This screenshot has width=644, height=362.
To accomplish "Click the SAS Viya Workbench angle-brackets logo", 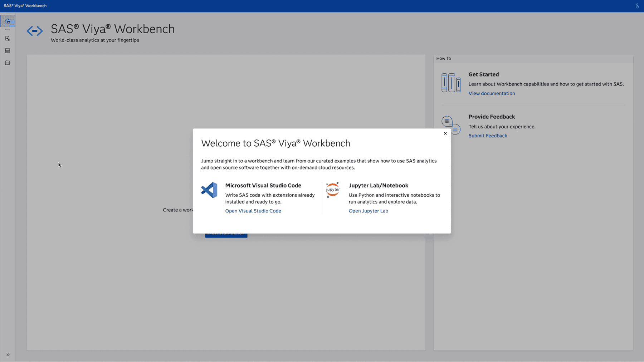I will coord(35,31).
